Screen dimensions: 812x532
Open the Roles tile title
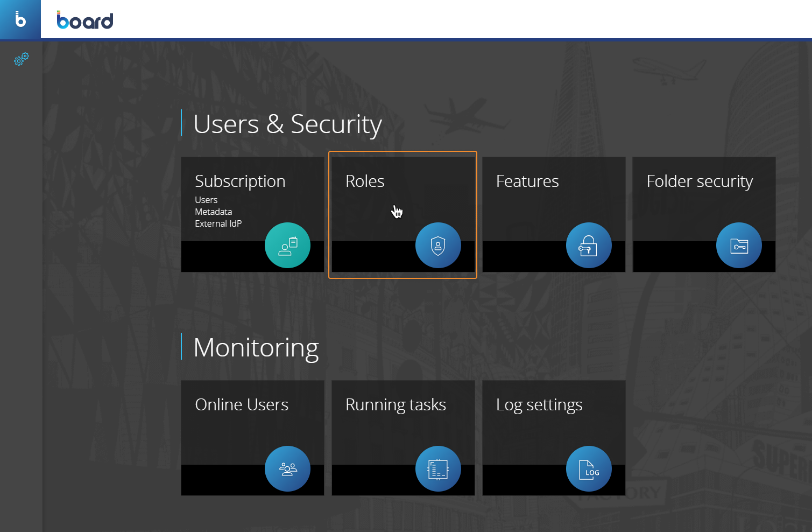[x=365, y=181]
